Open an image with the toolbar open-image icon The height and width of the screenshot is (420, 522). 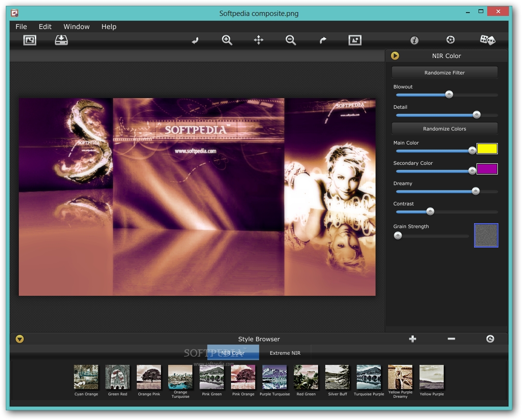click(x=29, y=40)
